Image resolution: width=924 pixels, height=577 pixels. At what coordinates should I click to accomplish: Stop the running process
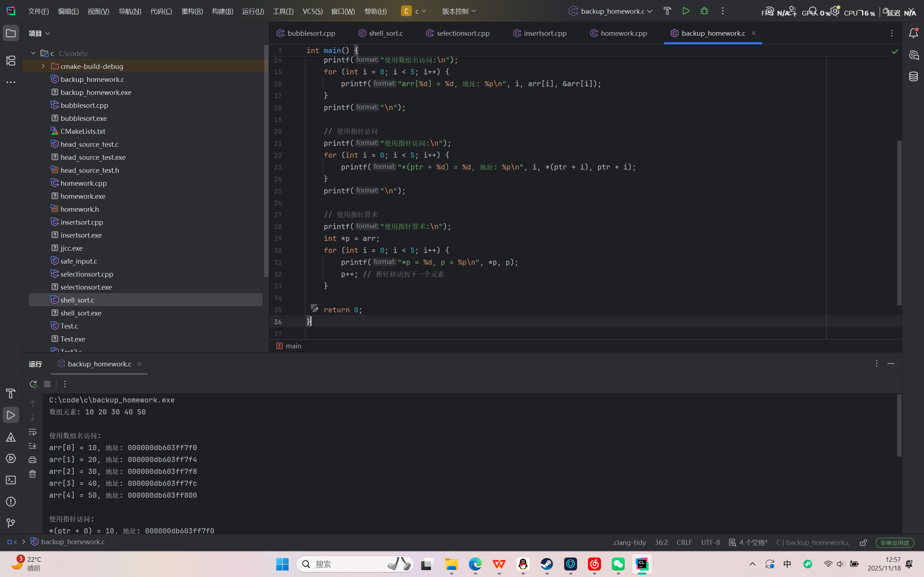[47, 384]
